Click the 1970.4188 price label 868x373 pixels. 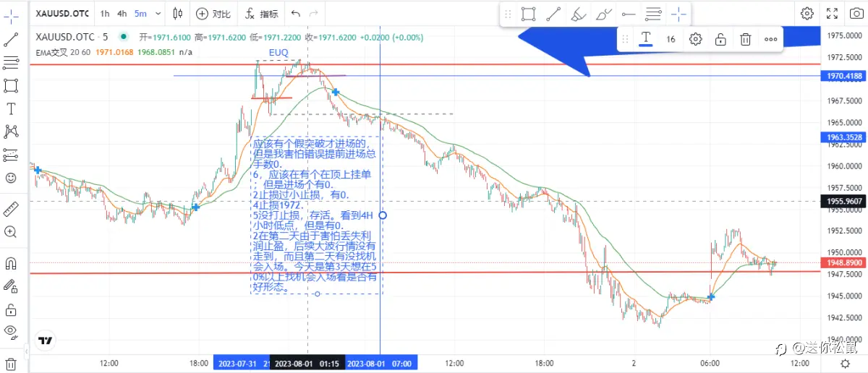click(843, 75)
